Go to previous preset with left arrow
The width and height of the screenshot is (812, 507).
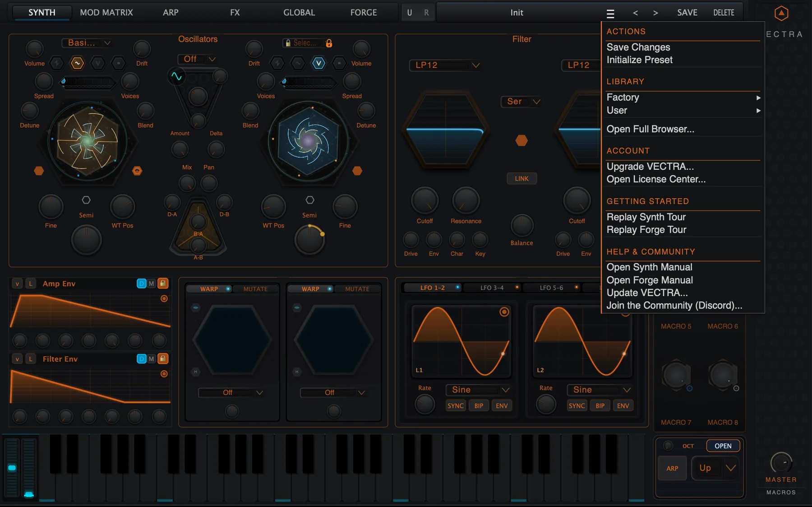635,13
